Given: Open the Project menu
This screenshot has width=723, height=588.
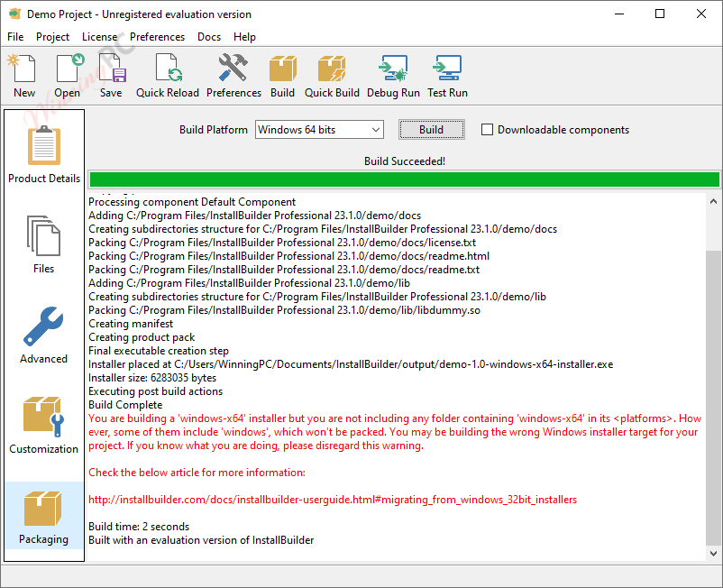Looking at the screenshot, I should point(52,37).
